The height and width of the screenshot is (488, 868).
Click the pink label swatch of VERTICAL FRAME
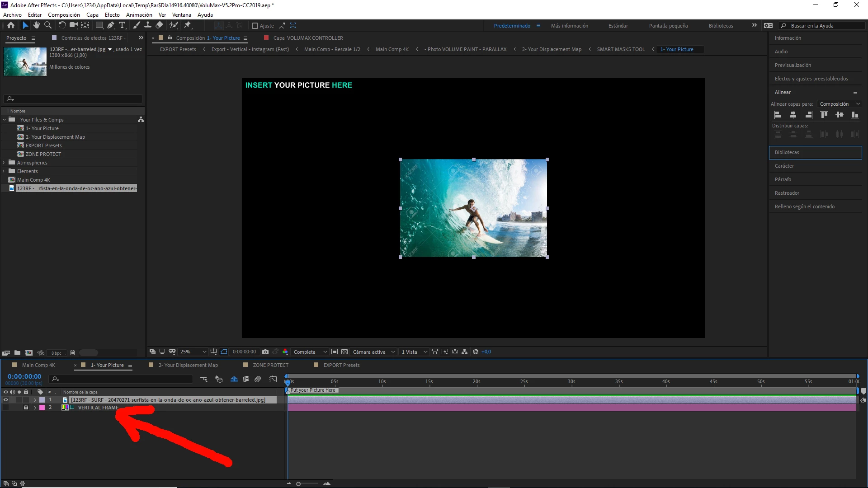tap(42, 408)
